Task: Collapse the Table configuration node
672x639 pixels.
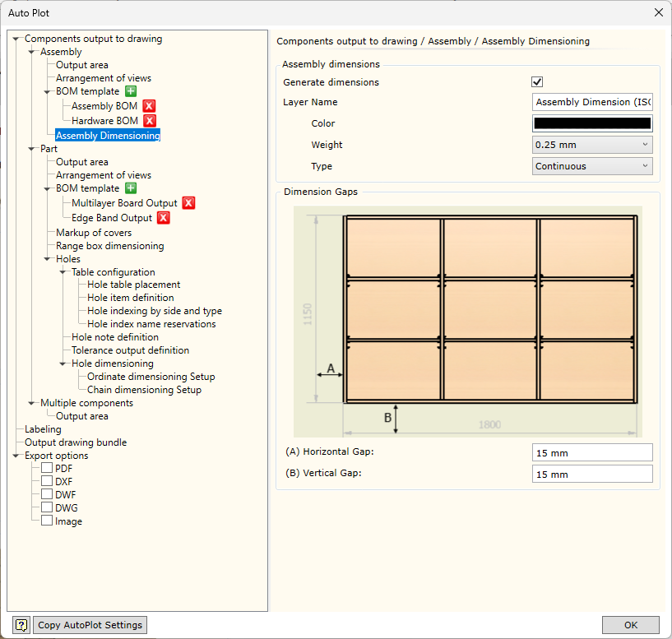Action: tap(63, 272)
